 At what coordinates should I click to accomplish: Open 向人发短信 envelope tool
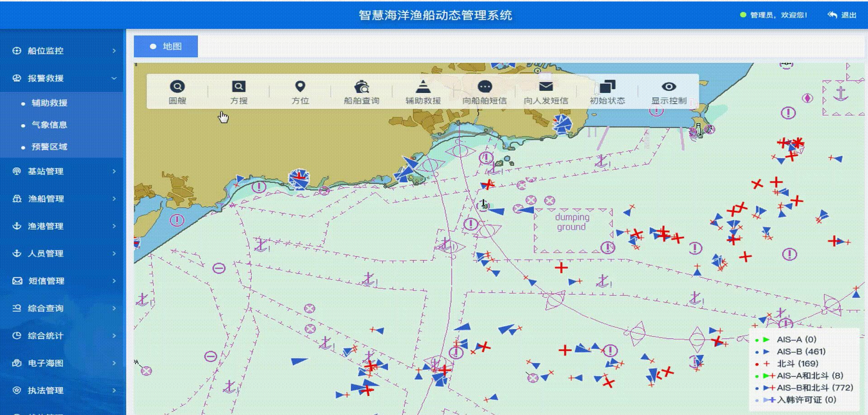(x=546, y=92)
